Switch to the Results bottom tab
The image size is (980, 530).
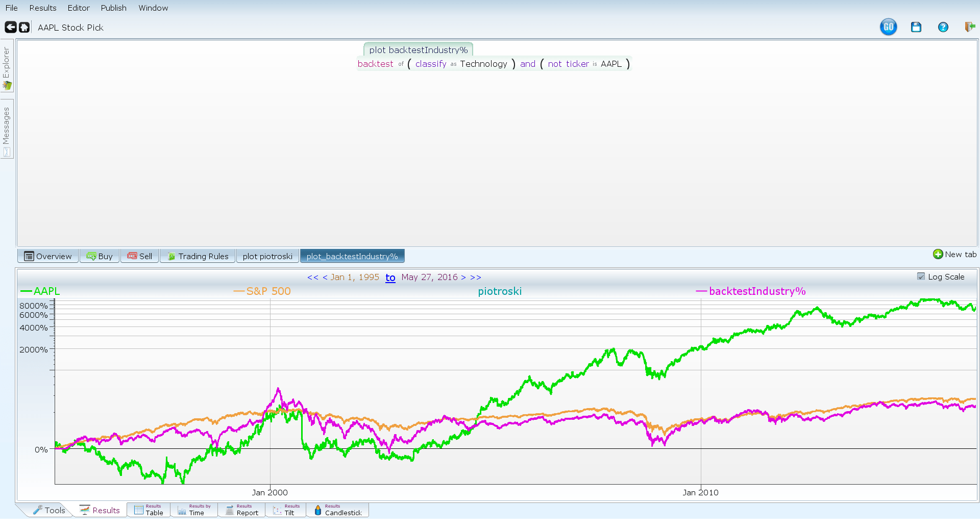(x=100, y=510)
